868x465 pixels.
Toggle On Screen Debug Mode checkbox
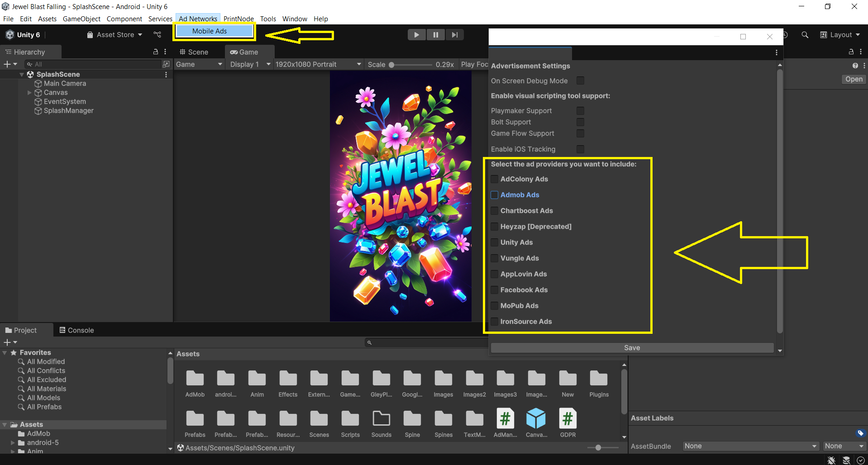pos(580,81)
